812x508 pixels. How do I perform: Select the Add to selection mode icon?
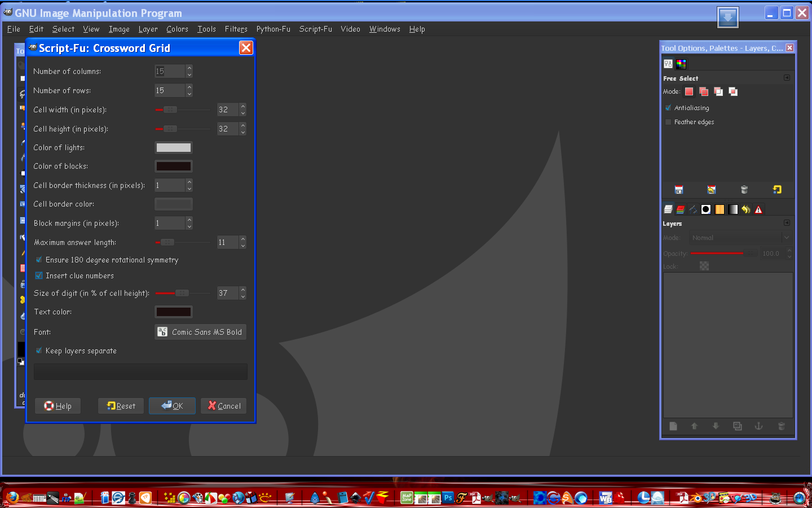click(704, 91)
